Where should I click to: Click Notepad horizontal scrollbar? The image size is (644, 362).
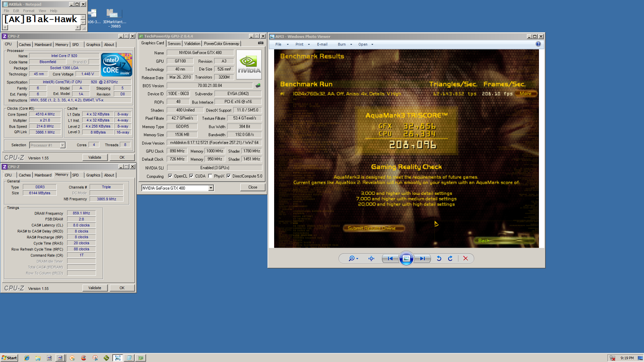click(x=42, y=28)
